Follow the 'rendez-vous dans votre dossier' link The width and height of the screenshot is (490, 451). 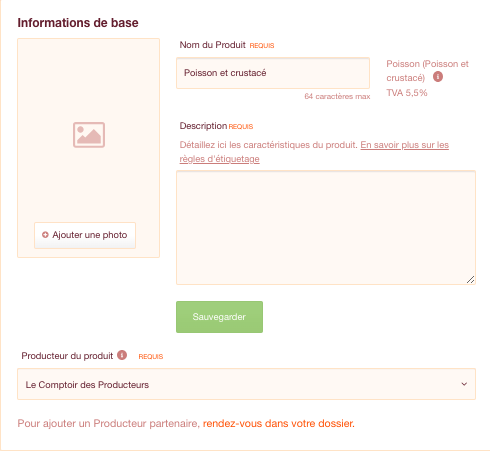coord(279,423)
